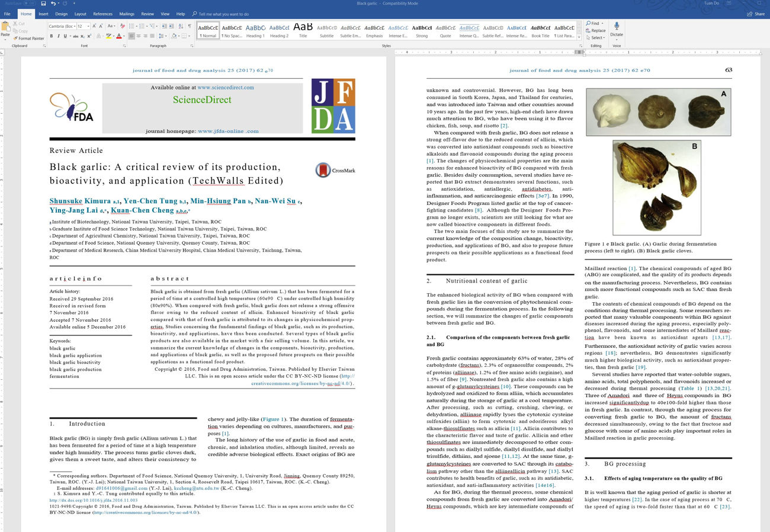Click the Cut scissors icon

click(x=20, y=24)
